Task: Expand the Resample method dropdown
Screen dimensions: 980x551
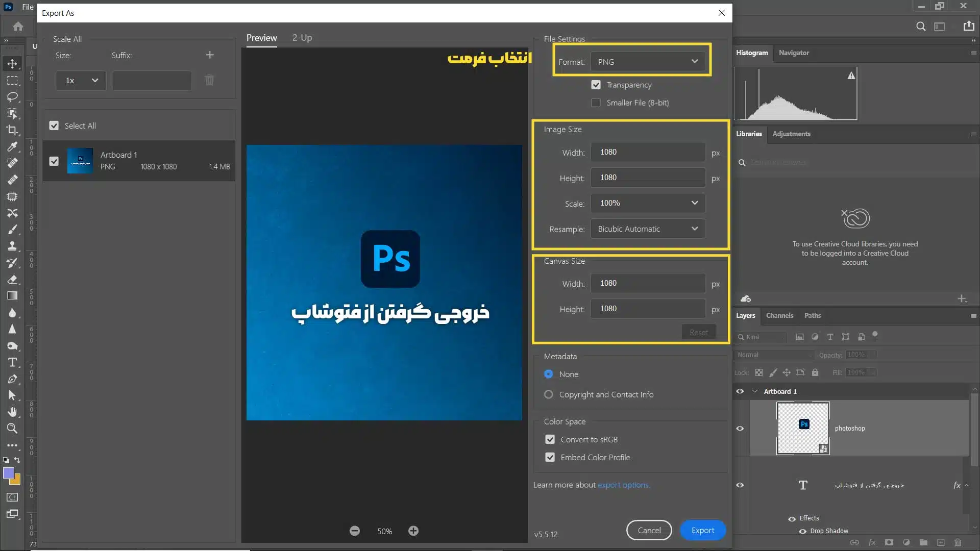Action: click(695, 228)
